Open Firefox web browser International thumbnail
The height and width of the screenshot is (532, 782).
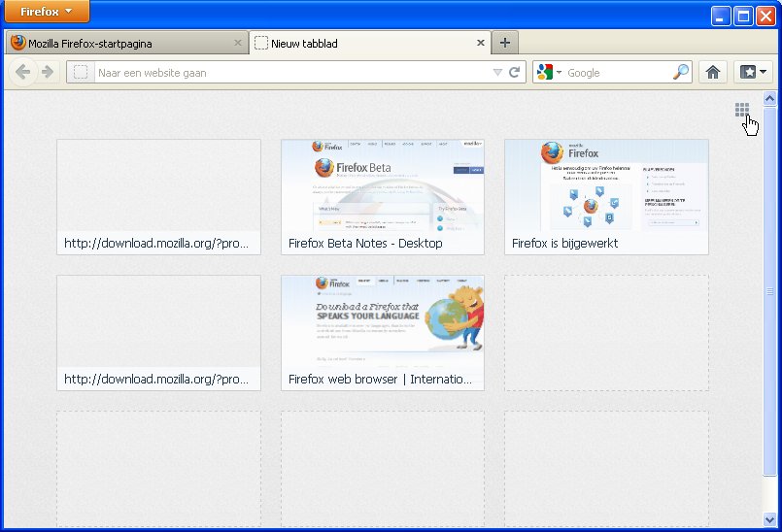(x=383, y=332)
